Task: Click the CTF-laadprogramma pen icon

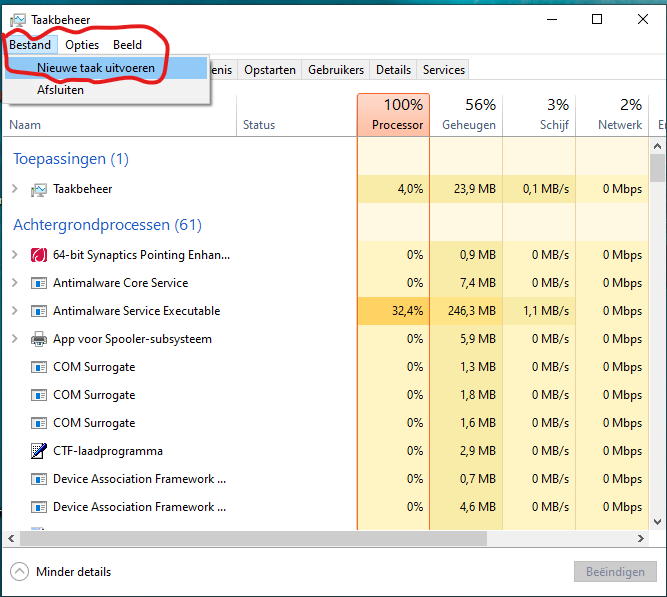Action: [39, 451]
